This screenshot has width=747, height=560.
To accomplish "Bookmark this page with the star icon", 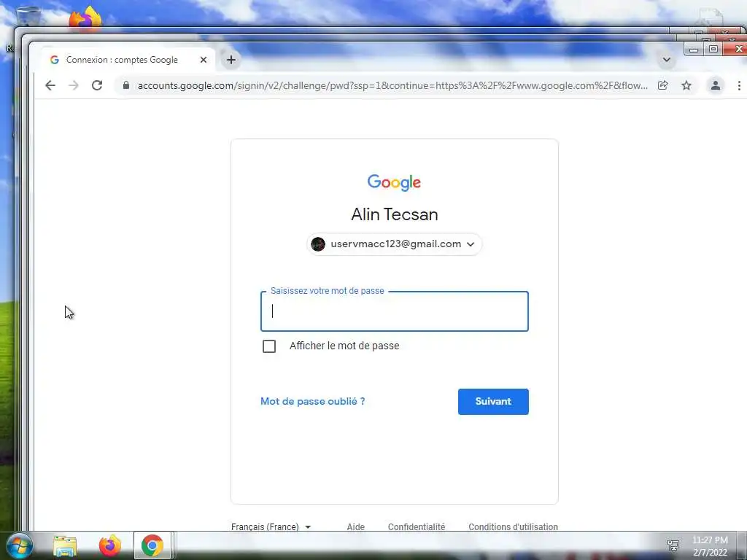I will click(686, 85).
